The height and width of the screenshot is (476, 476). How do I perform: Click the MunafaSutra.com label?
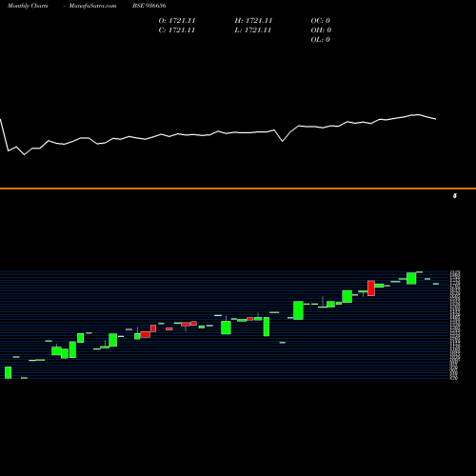(x=92, y=6)
